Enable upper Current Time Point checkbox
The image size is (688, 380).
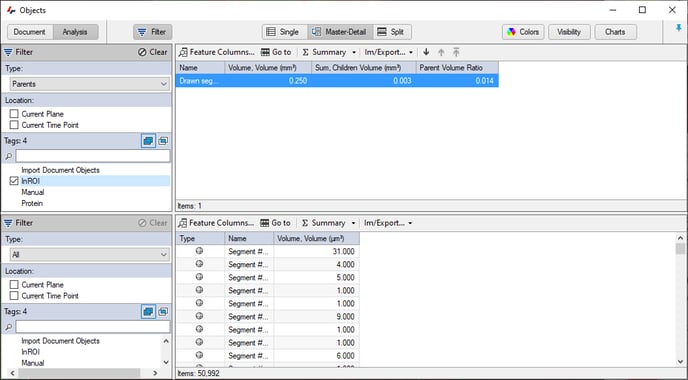[x=14, y=125]
